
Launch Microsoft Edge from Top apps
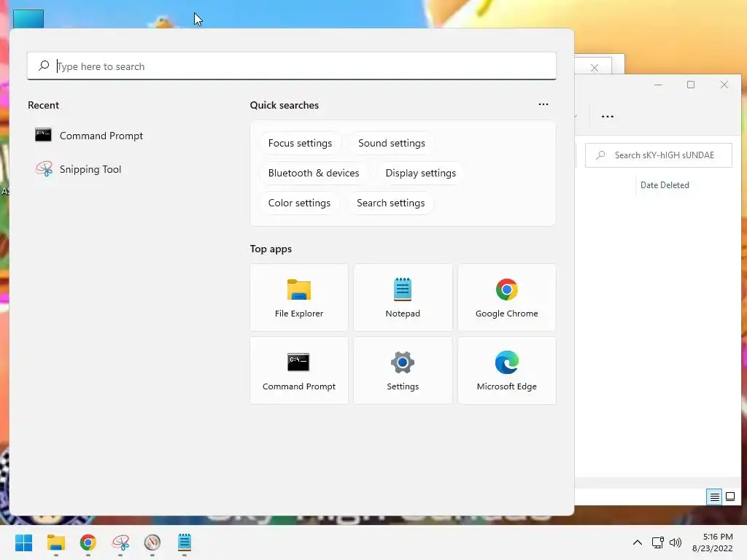tap(506, 370)
